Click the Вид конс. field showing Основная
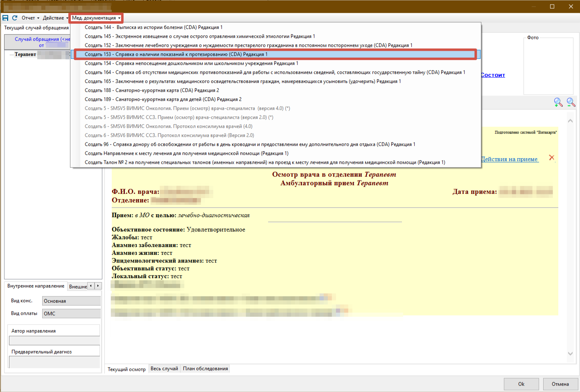 pos(71,301)
